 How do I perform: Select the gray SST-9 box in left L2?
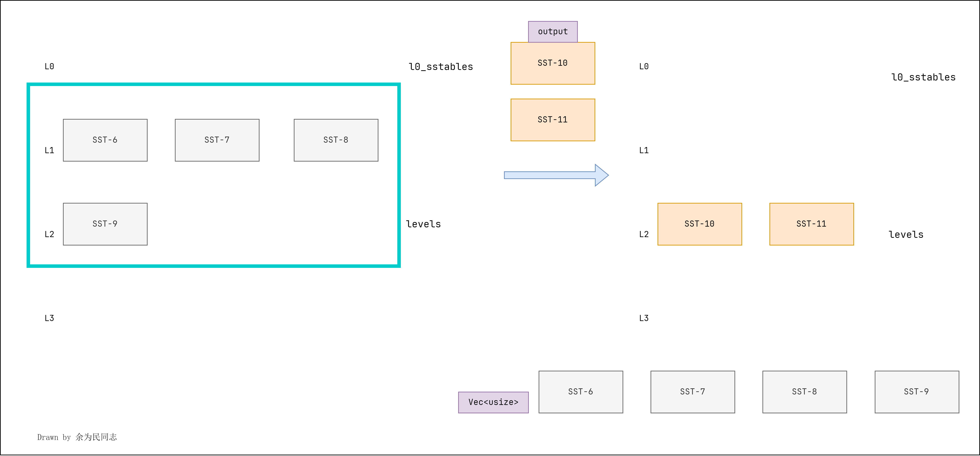(x=105, y=224)
